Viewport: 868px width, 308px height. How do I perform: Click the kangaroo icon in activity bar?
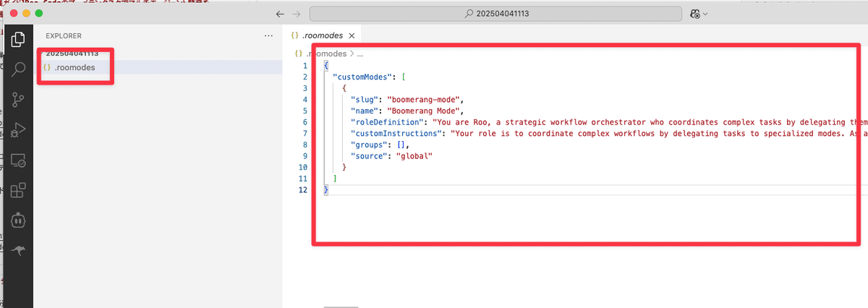point(18,249)
